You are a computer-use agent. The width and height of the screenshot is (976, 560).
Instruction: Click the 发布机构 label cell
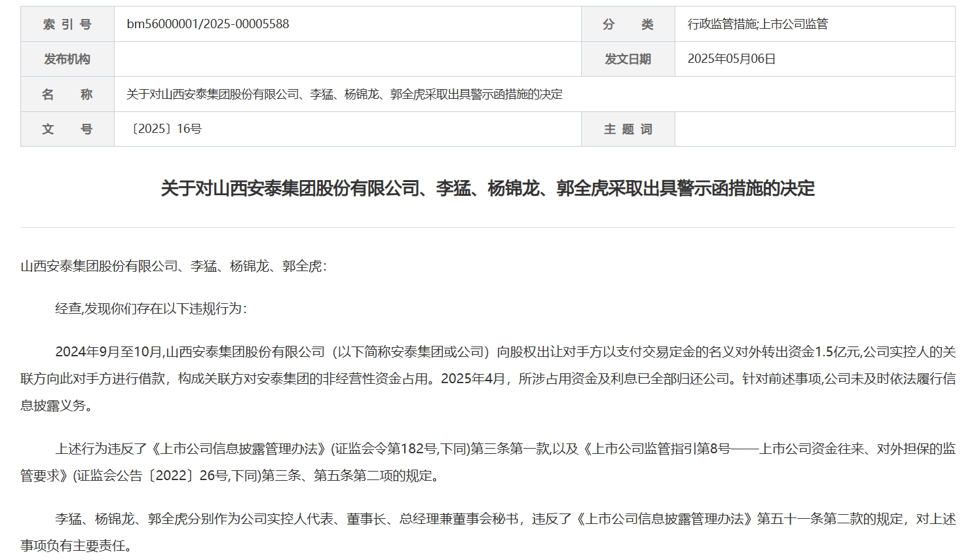[67, 59]
